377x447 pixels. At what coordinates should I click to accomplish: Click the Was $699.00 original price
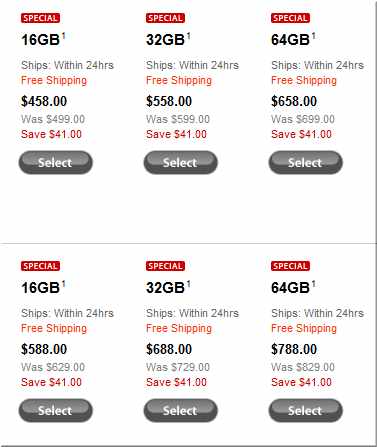[x=303, y=119]
